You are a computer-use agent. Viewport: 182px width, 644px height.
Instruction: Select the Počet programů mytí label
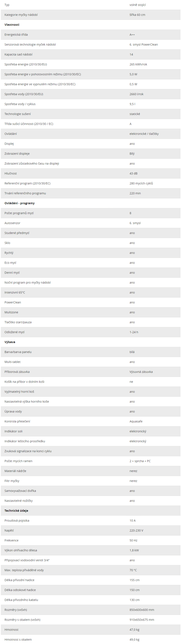[19, 213]
